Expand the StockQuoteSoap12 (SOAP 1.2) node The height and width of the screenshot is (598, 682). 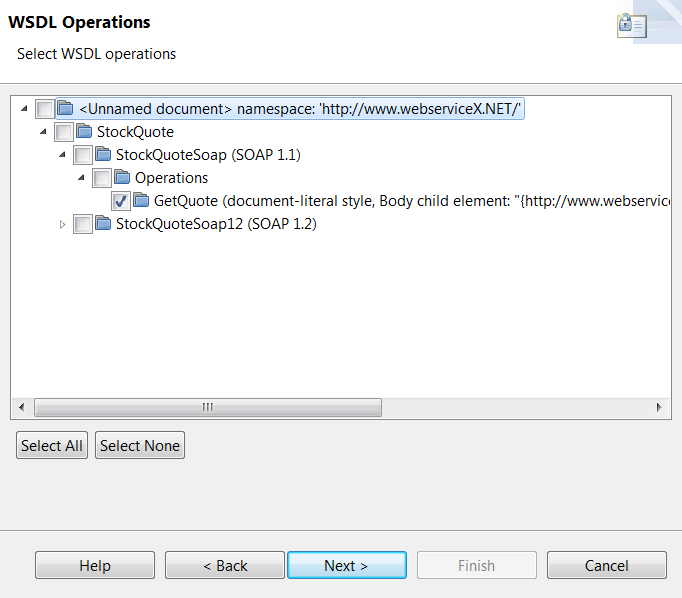pos(62,224)
